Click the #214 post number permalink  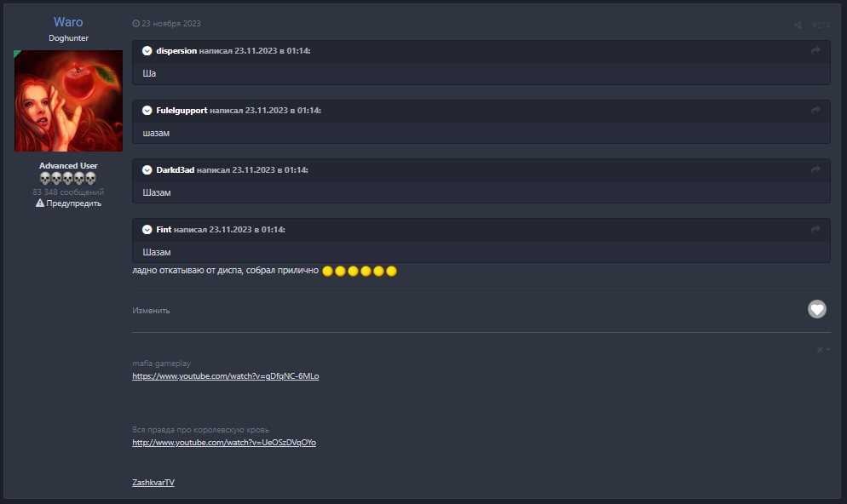pos(821,25)
